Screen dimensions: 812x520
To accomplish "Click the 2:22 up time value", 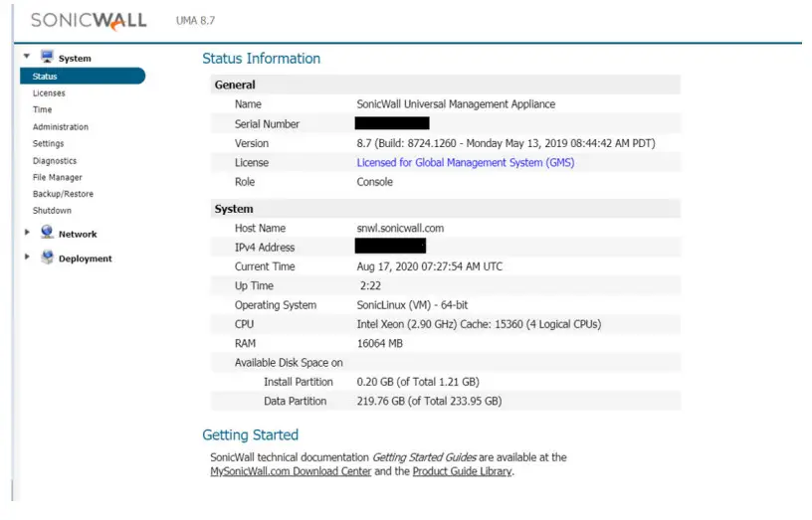I will point(370,285).
